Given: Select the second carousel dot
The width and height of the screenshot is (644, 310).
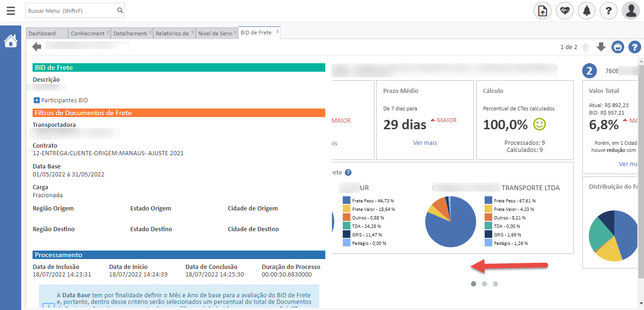Looking at the screenshot, I should pos(484,284).
